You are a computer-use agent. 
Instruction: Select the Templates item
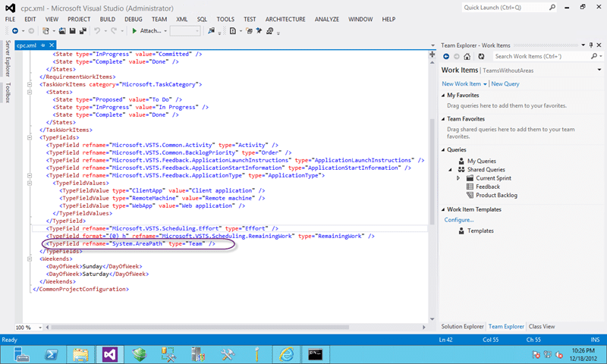(x=480, y=231)
